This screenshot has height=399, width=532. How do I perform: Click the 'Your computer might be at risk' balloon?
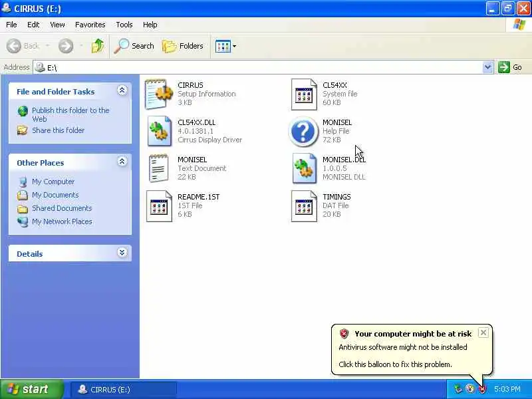(x=412, y=350)
